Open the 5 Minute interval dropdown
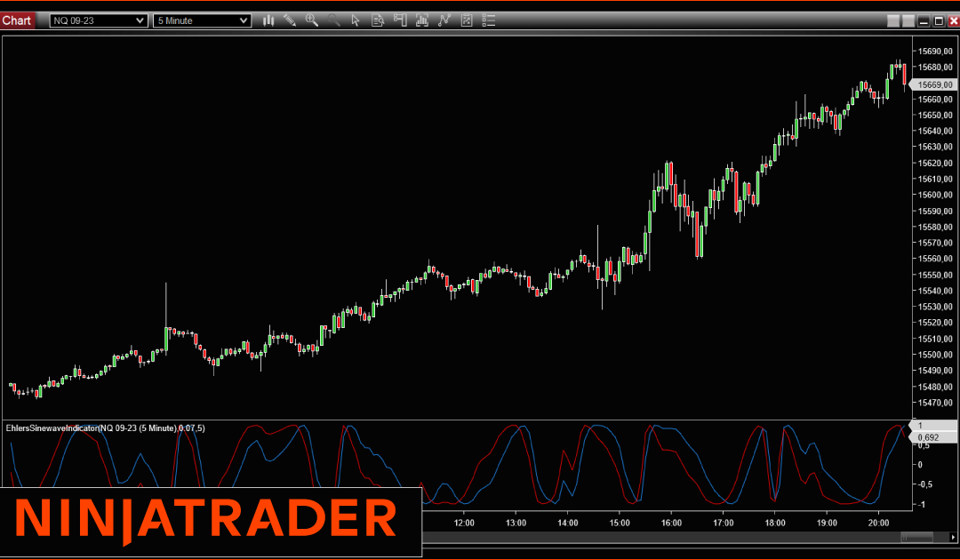960x560 pixels. [202, 20]
